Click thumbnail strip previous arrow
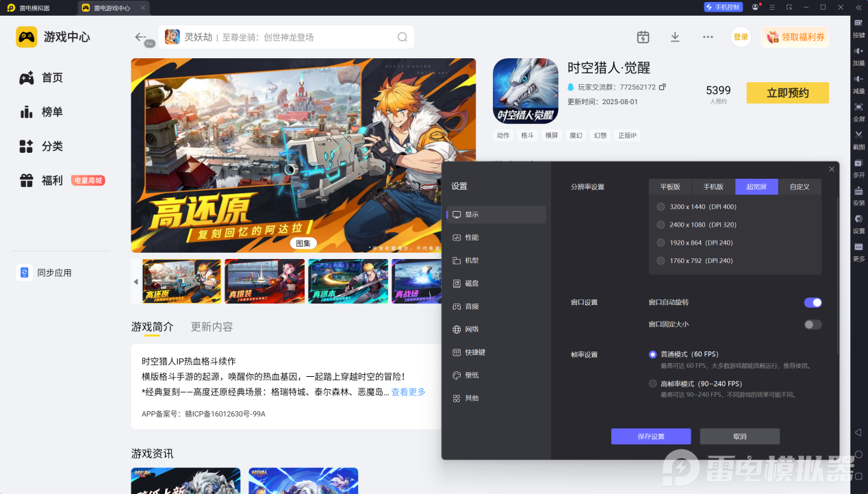The width and height of the screenshot is (868, 494). [136, 282]
